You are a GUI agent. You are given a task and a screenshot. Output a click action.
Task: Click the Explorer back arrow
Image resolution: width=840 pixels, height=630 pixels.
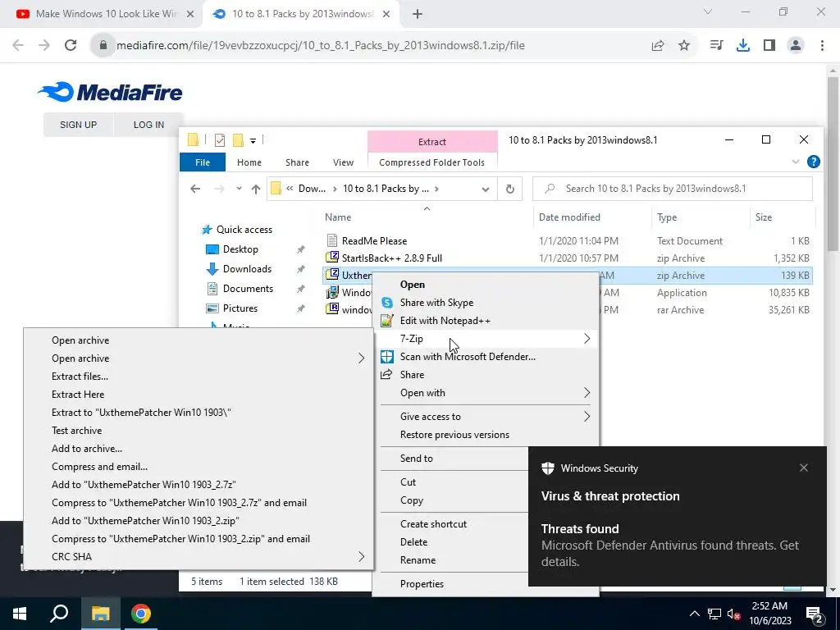pyautogui.click(x=195, y=189)
